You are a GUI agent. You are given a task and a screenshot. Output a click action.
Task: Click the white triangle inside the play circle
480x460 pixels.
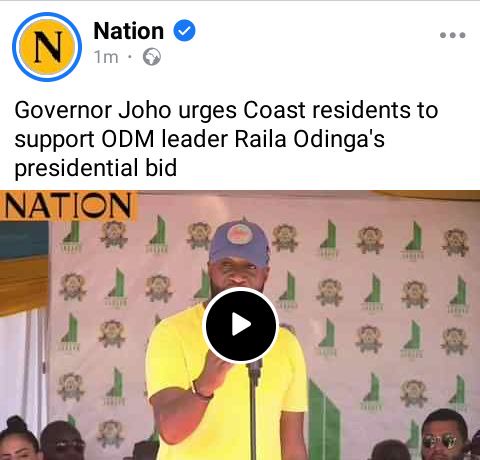[241, 324]
